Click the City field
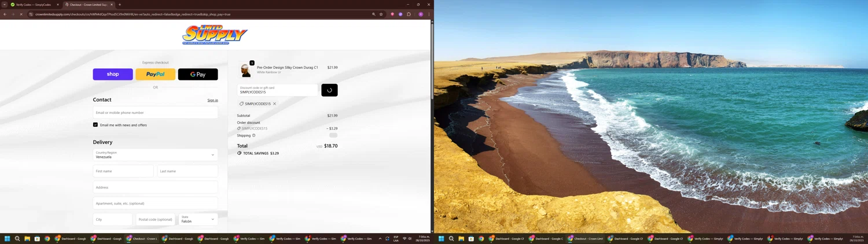The image size is (868, 244). coord(113,220)
